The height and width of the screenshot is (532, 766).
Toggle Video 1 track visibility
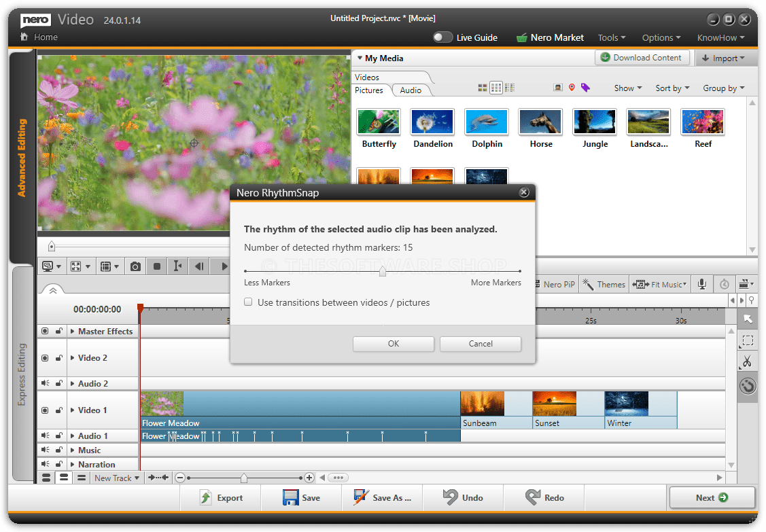45,410
